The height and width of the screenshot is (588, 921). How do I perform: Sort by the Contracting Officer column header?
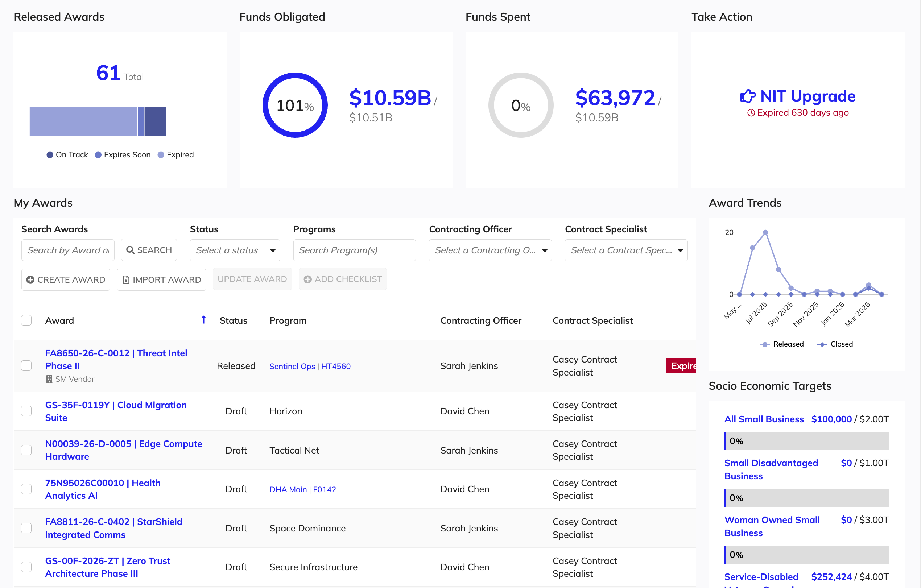[x=481, y=321]
